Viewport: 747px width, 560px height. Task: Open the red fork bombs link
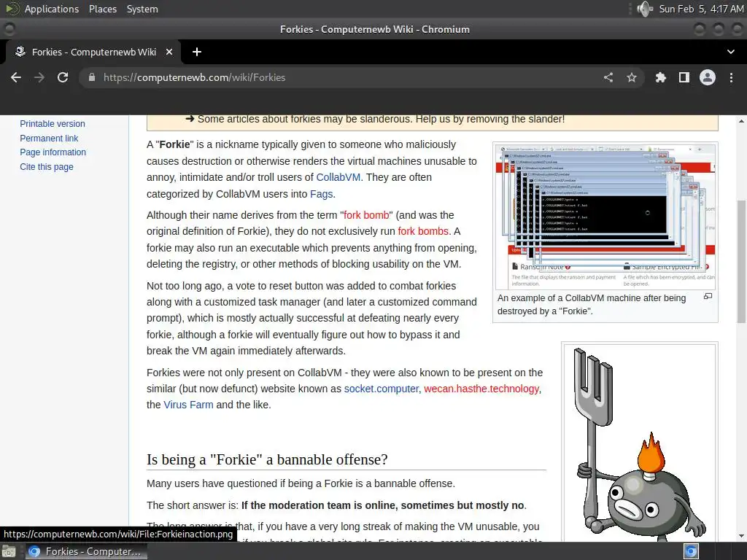click(x=423, y=231)
